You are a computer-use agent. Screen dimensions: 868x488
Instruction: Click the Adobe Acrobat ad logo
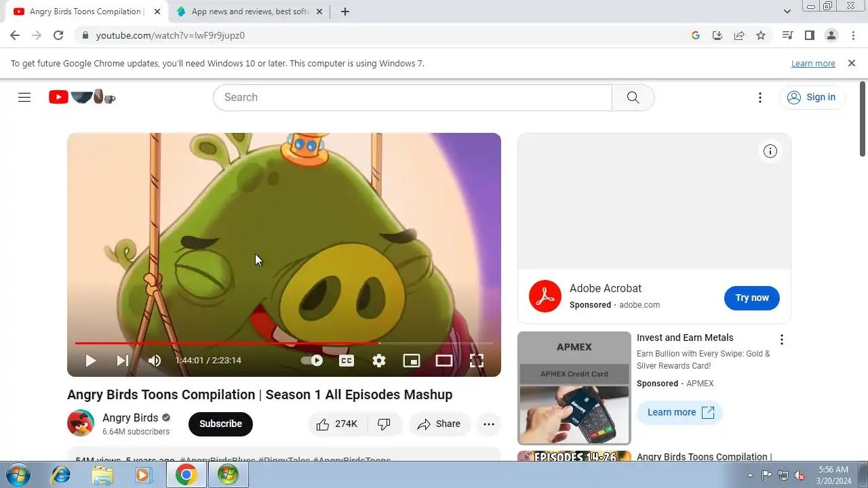(545, 296)
